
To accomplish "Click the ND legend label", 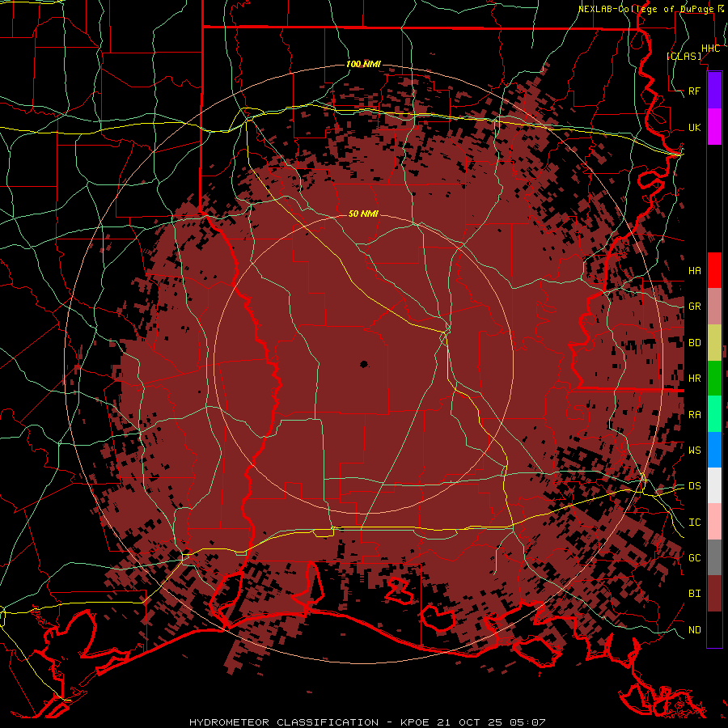I will (694, 629).
